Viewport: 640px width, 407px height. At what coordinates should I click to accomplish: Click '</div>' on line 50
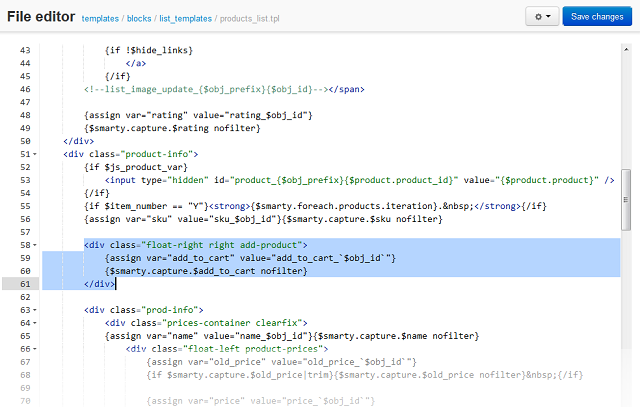tap(78, 141)
